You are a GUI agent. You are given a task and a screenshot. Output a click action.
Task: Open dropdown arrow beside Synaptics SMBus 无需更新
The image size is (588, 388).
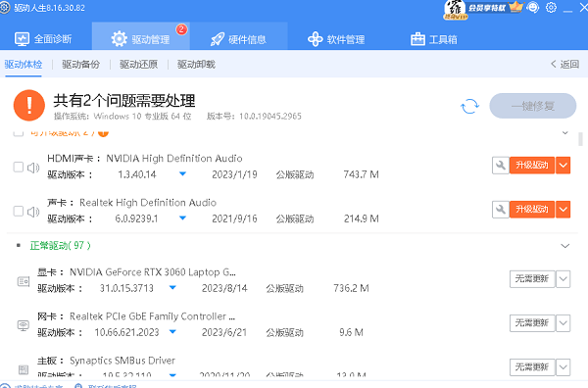click(x=563, y=367)
